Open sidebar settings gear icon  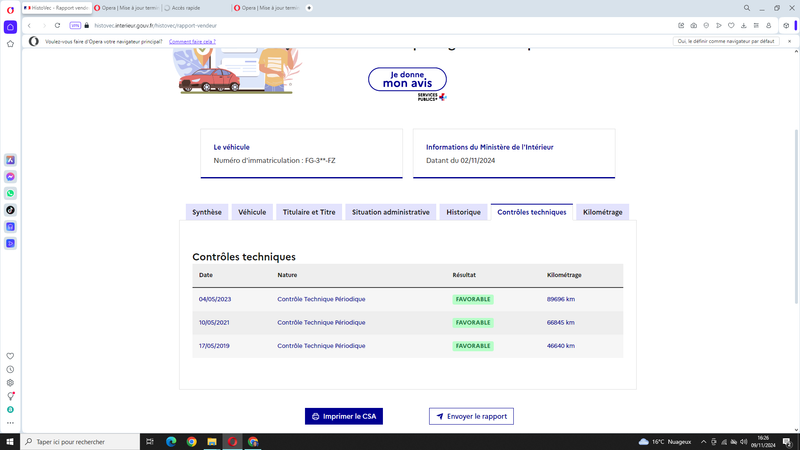point(10,383)
